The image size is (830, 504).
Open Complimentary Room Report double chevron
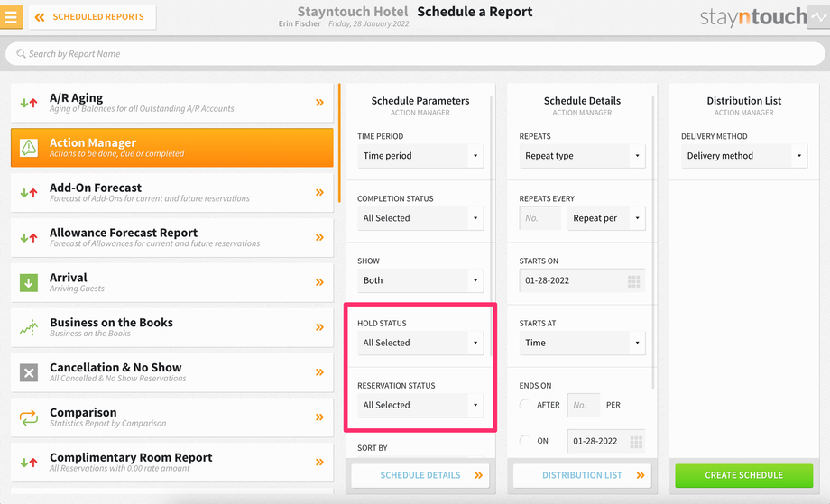pyautogui.click(x=319, y=463)
